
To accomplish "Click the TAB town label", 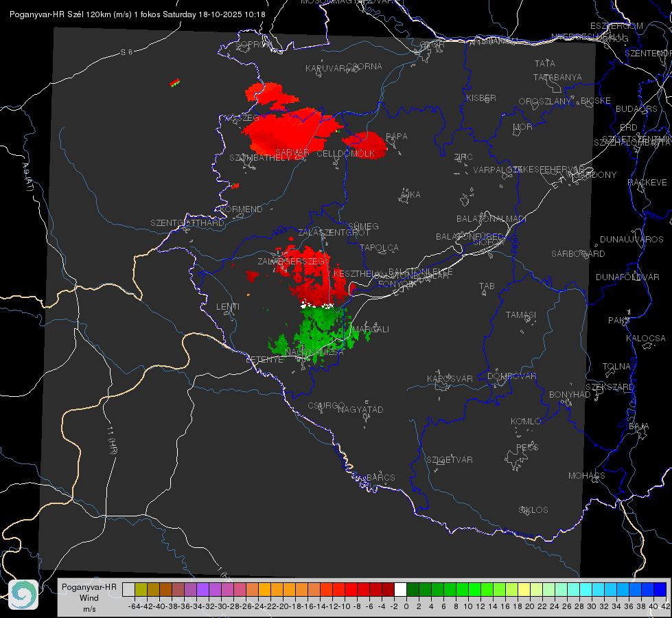I will [x=487, y=286].
